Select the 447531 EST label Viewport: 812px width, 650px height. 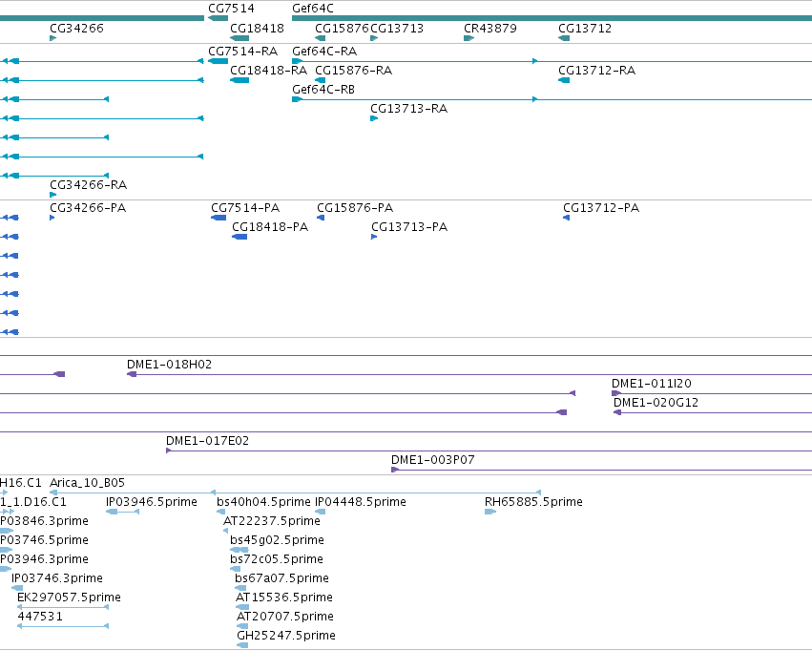pos(40,617)
